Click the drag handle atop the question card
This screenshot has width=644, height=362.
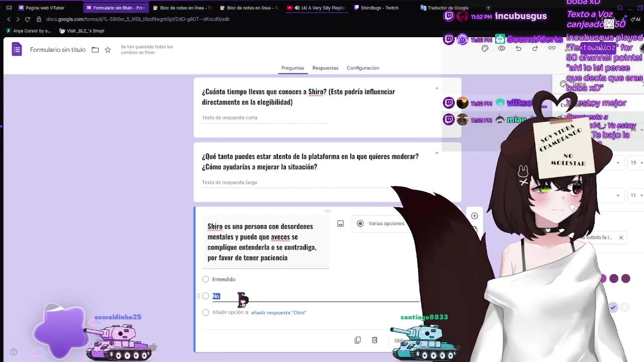328,211
